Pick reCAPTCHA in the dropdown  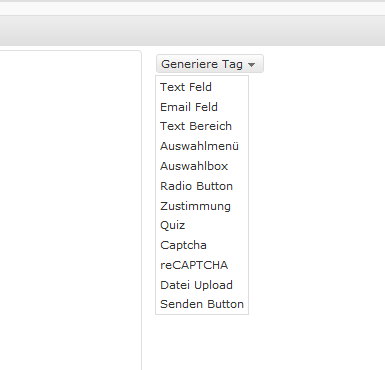[194, 265]
